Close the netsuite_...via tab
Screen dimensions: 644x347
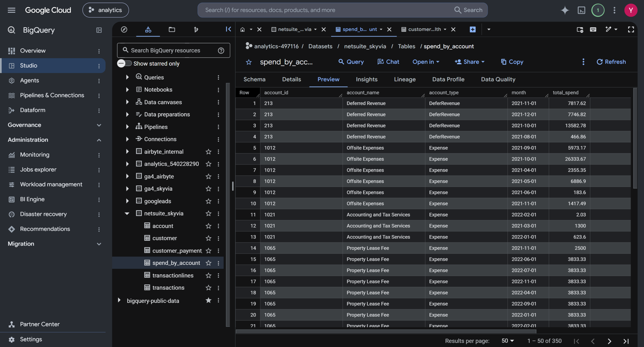click(324, 29)
